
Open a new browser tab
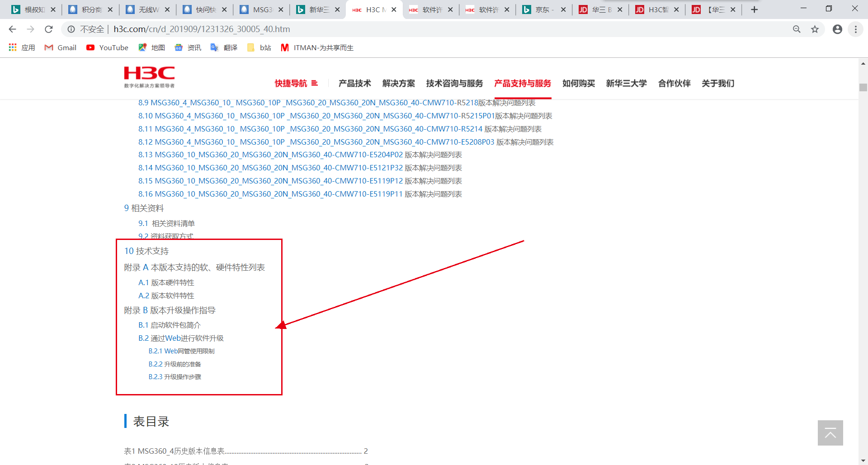point(754,9)
